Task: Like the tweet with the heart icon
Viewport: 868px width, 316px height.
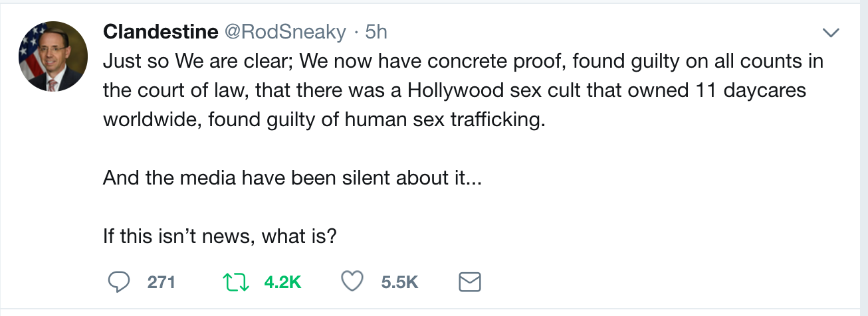Action: click(x=351, y=282)
